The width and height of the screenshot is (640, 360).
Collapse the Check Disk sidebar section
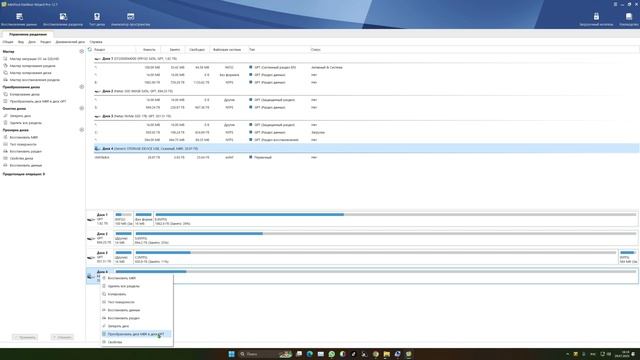pos(82,130)
